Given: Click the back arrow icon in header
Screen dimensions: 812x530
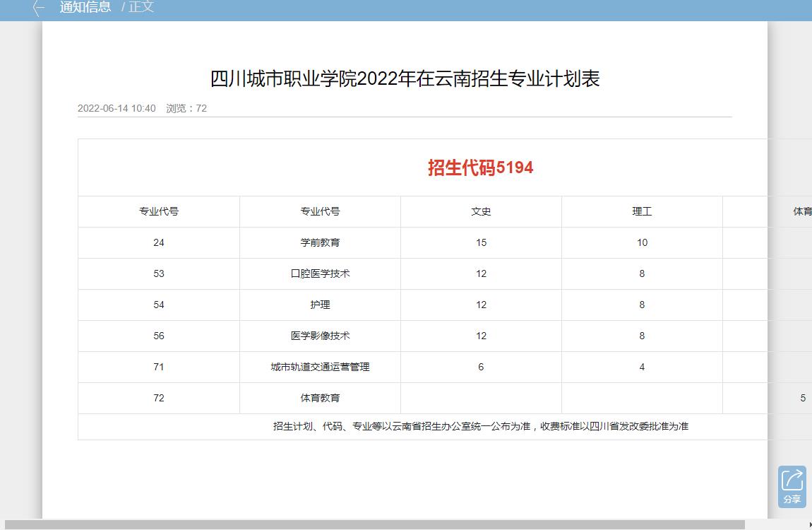Looking at the screenshot, I should tap(38, 8).
